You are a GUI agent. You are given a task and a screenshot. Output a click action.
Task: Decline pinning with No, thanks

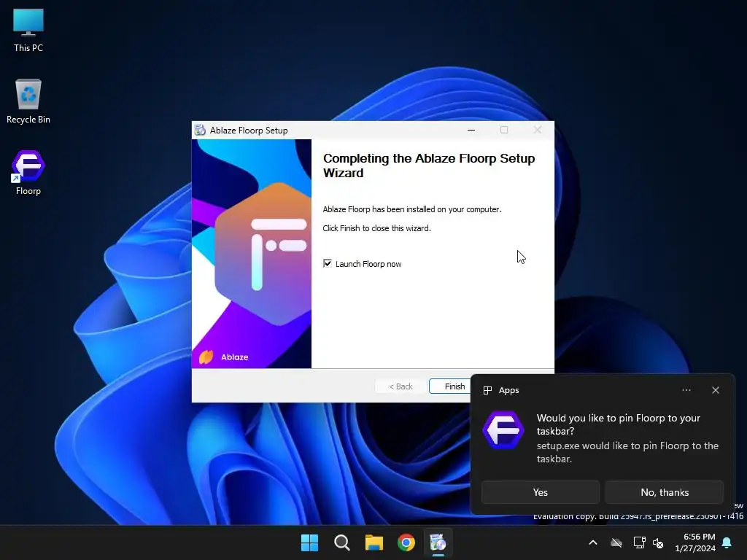[x=665, y=492]
